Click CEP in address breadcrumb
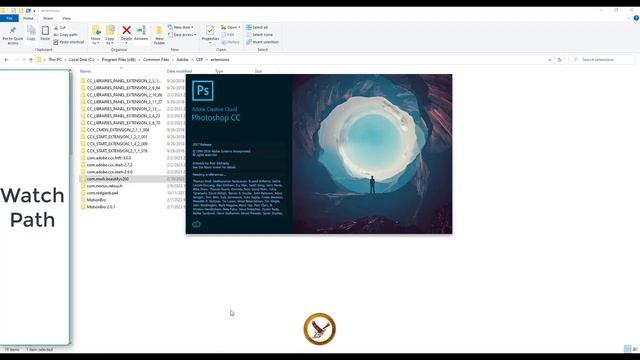This screenshot has width=640, height=360. point(199,60)
